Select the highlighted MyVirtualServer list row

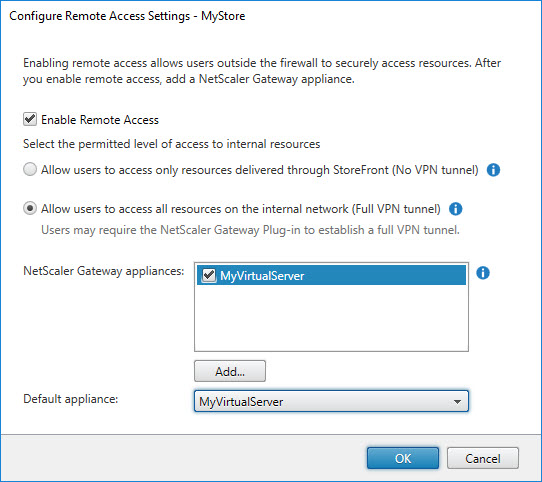coord(331,275)
